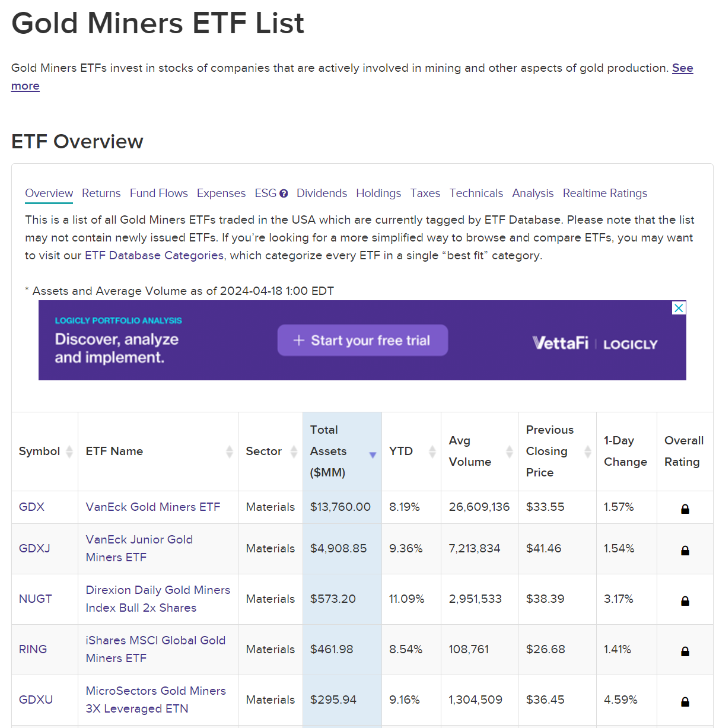The image size is (716, 728).
Task: Open the ESG help question mark
Action: pos(284,193)
